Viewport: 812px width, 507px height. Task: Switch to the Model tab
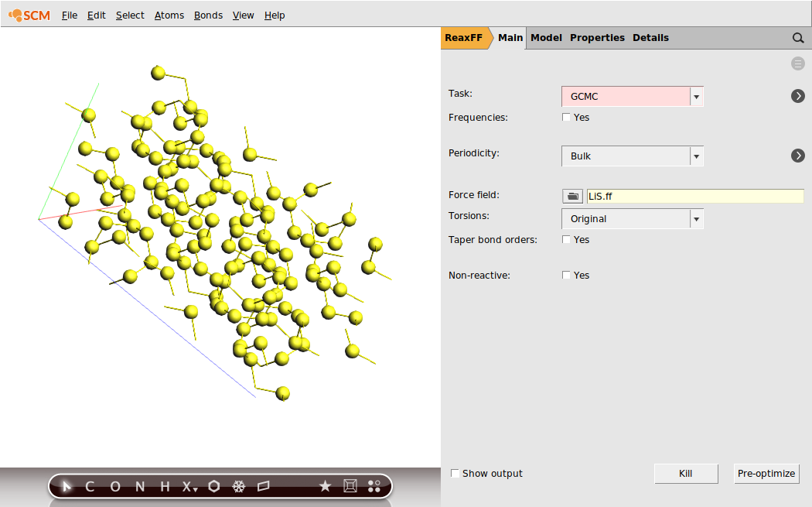coord(546,37)
